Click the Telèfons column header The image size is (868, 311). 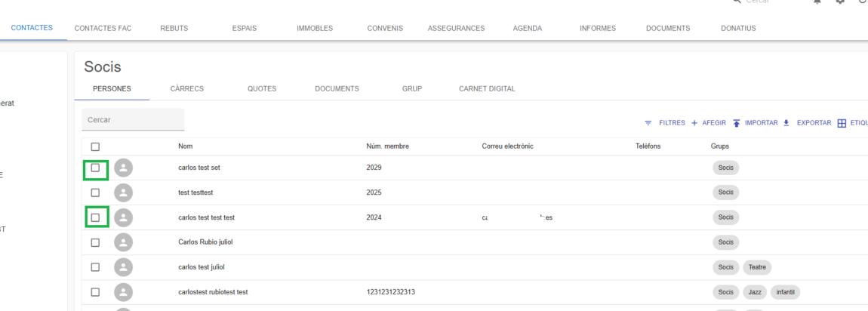648,146
